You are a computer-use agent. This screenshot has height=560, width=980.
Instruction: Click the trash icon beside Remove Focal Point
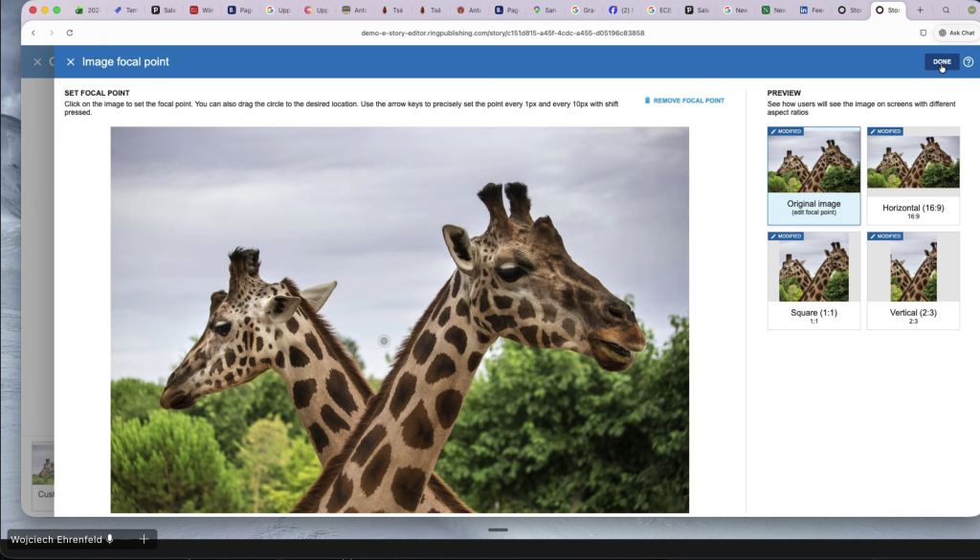648,101
